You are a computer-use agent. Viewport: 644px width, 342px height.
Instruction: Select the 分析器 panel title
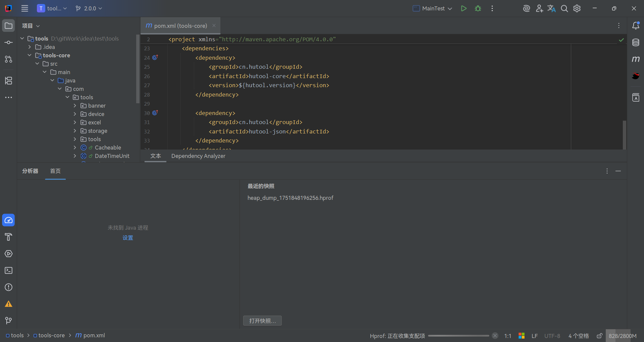click(30, 171)
